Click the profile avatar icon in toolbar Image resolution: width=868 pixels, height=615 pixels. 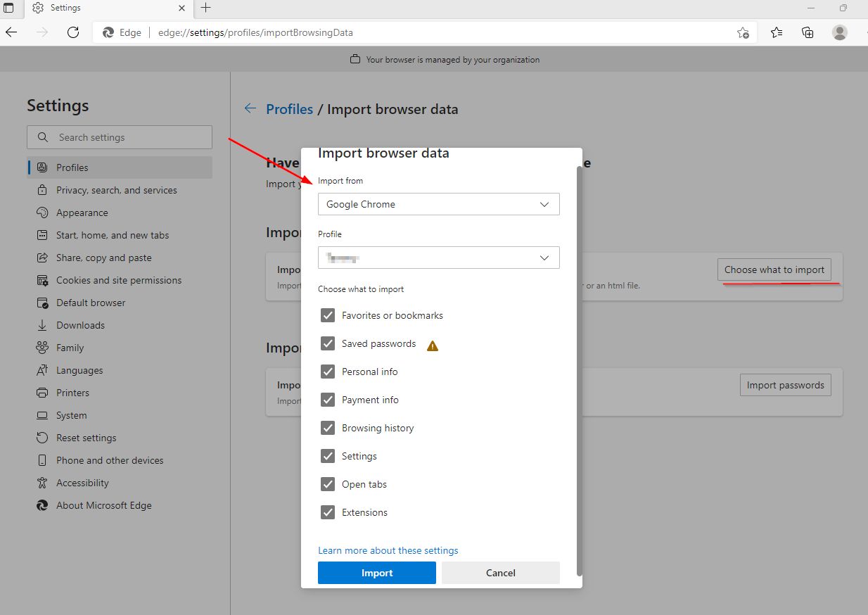(840, 32)
